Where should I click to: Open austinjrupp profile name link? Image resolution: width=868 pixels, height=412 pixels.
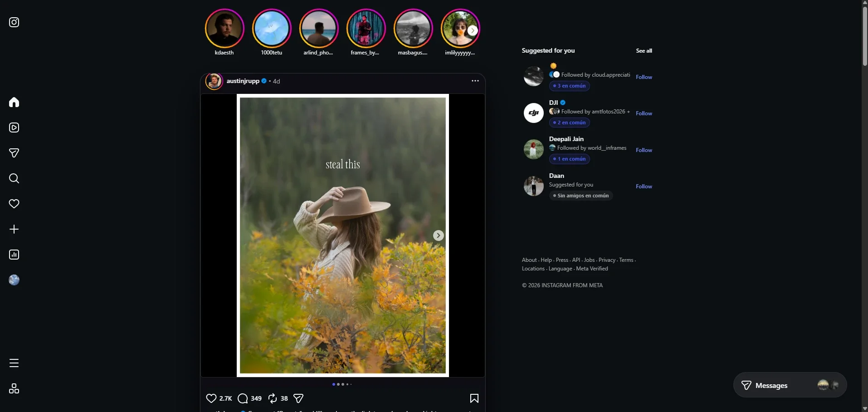pyautogui.click(x=243, y=81)
